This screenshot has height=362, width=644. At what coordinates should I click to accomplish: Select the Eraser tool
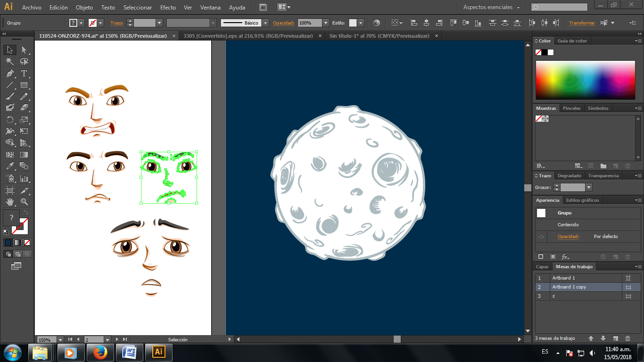(x=24, y=108)
